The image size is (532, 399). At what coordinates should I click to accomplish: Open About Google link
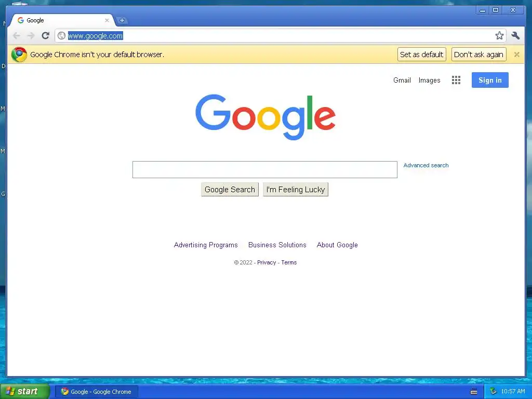[x=337, y=245]
